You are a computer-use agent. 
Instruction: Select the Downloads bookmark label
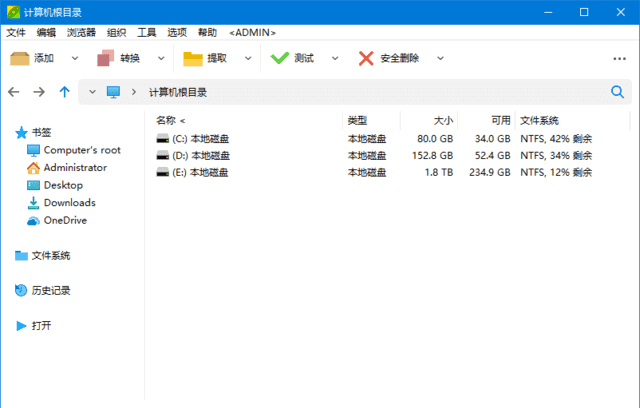tap(70, 203)
